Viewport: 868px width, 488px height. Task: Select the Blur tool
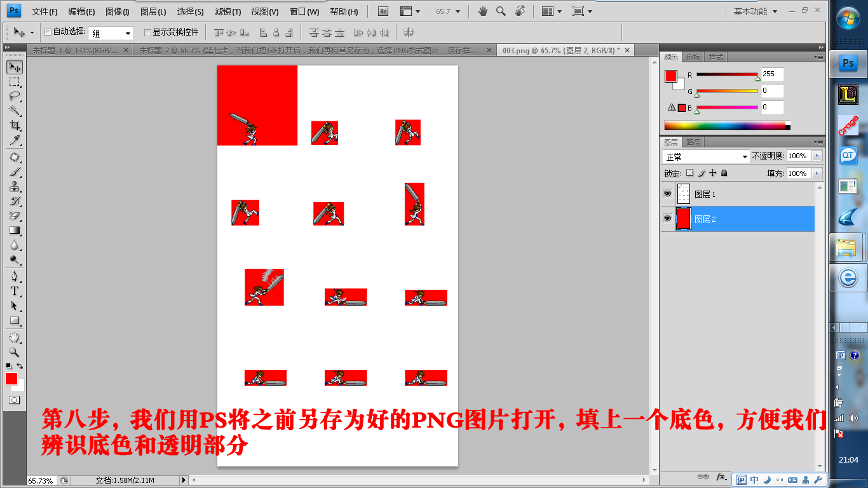14,245
